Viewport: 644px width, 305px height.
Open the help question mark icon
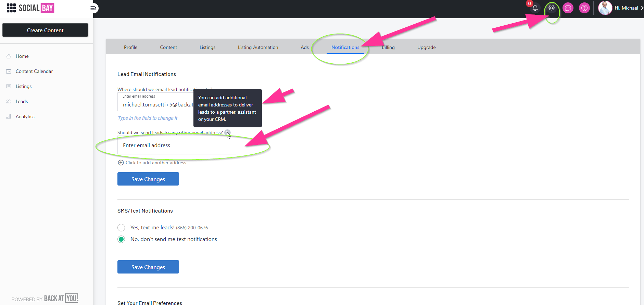tap(584, 8)
